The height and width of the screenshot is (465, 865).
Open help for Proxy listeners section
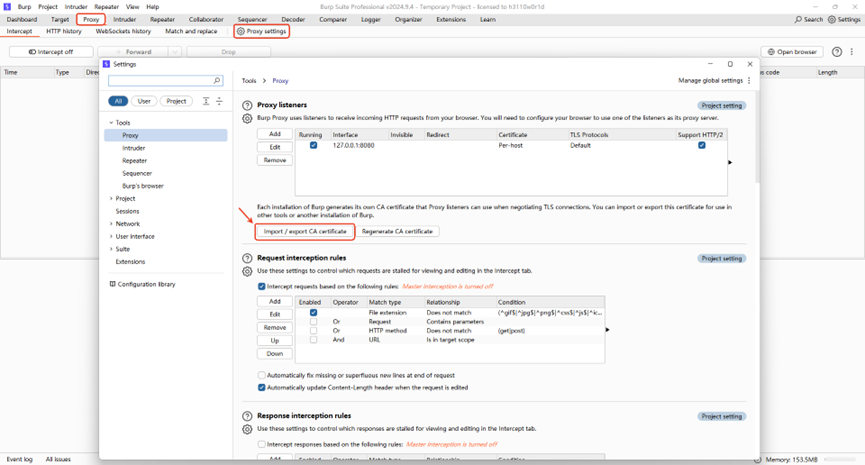(x=247, y=105)
